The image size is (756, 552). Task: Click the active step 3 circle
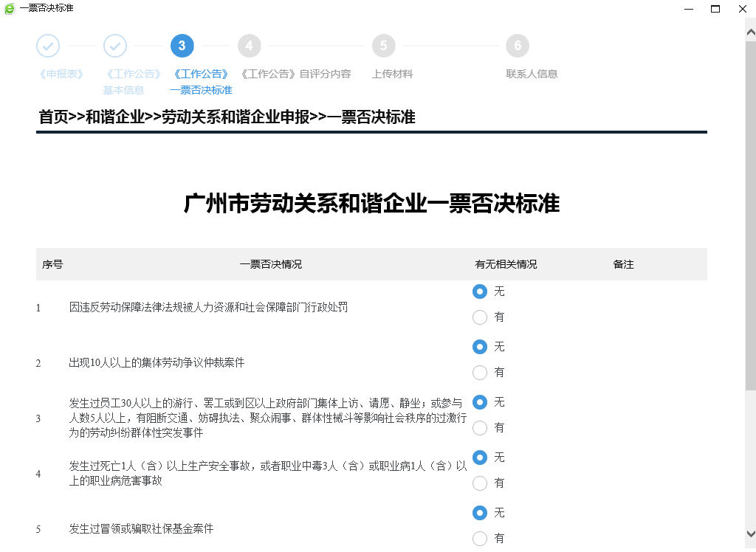click(x=182, y=46)
